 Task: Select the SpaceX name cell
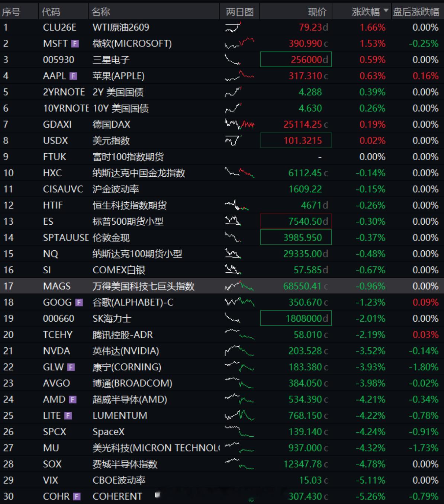tap(109, 432)
